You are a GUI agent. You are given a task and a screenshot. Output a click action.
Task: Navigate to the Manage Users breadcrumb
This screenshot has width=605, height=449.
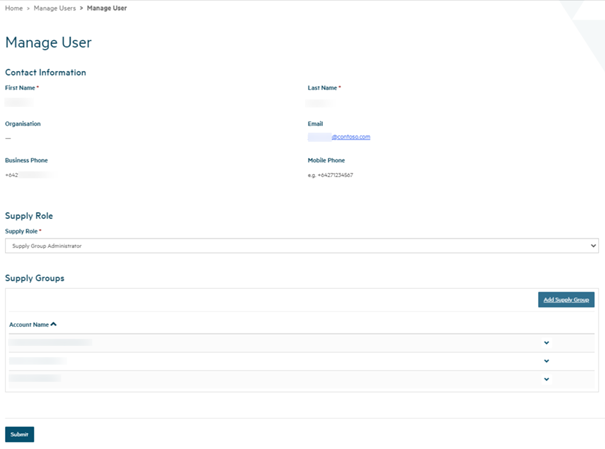[x=56, y=8]
